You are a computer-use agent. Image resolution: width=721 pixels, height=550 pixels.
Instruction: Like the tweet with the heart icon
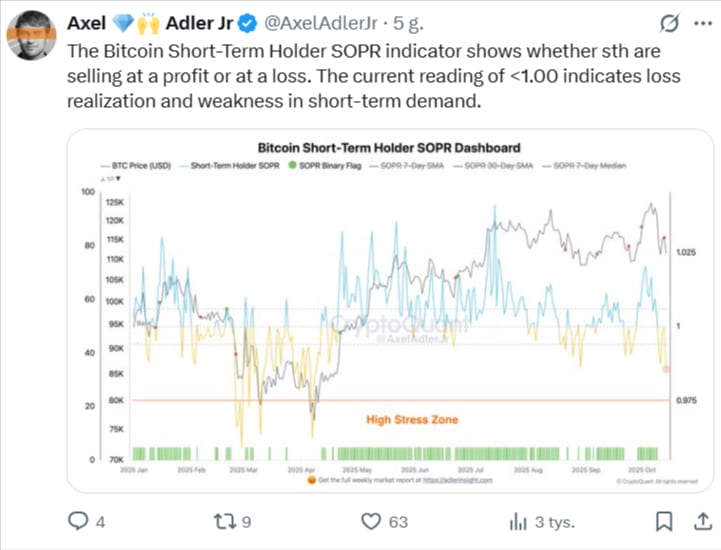click(372, 521)
